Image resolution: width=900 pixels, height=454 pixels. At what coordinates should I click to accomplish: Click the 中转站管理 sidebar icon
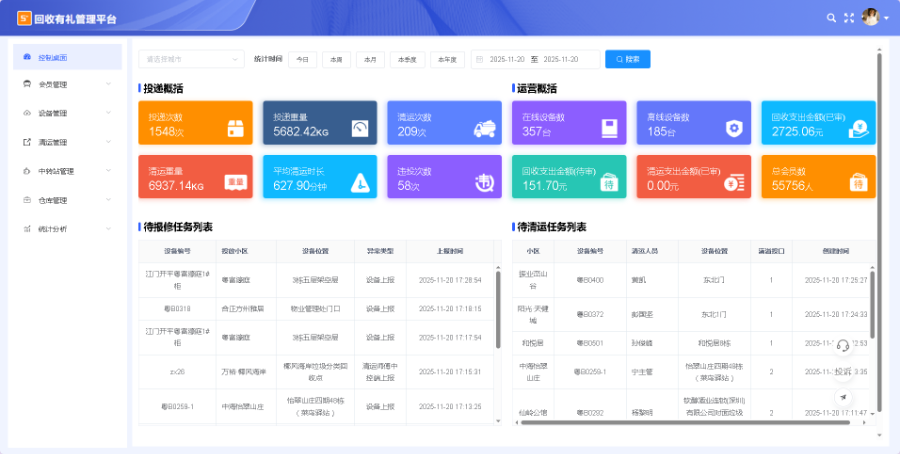pyautogui.click(x=27, y=171)
